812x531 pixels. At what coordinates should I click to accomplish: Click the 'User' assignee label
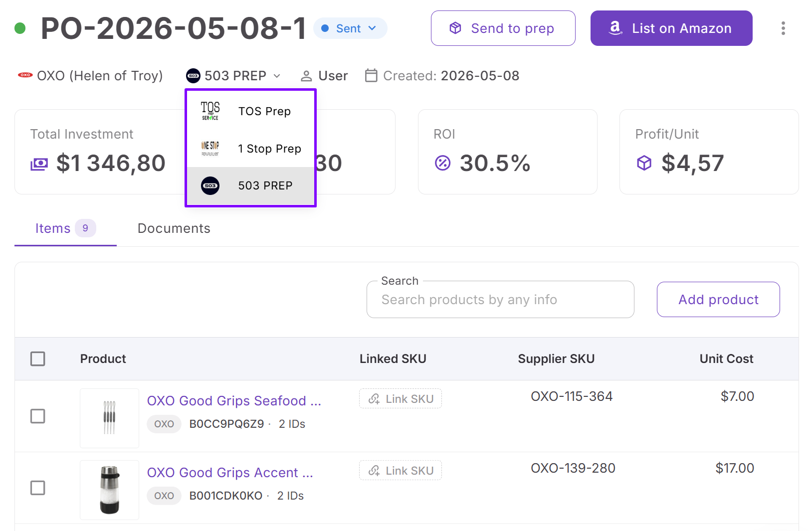[x=333, y=76]
